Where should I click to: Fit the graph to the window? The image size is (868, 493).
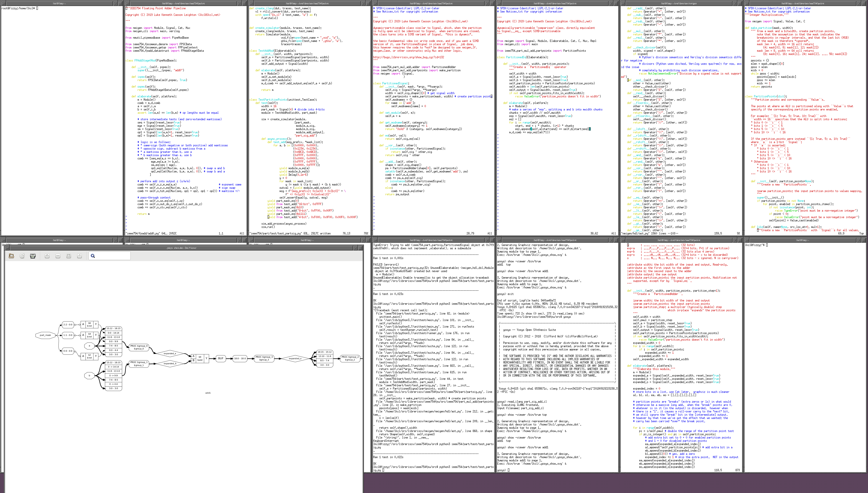[x=69, y=256]
